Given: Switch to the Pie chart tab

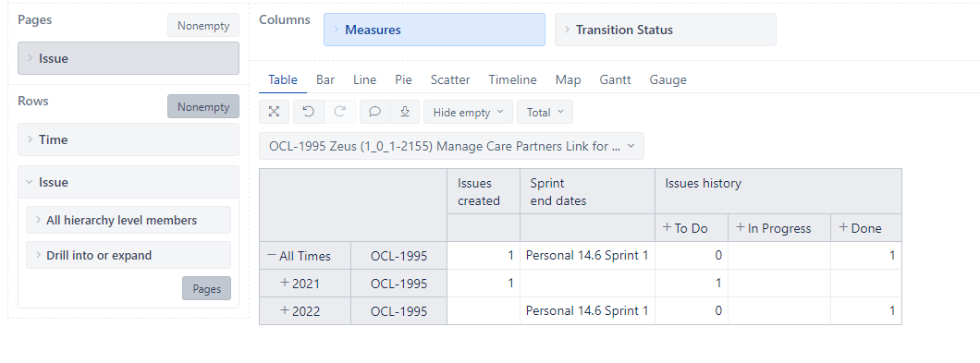Looking at the screenshot, I should click(403, 79).
